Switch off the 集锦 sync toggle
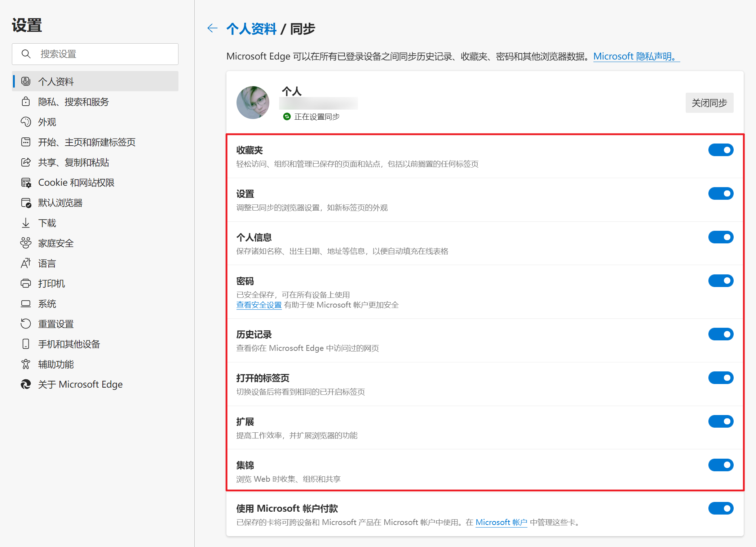756x547 pixels. coord(720,465)
